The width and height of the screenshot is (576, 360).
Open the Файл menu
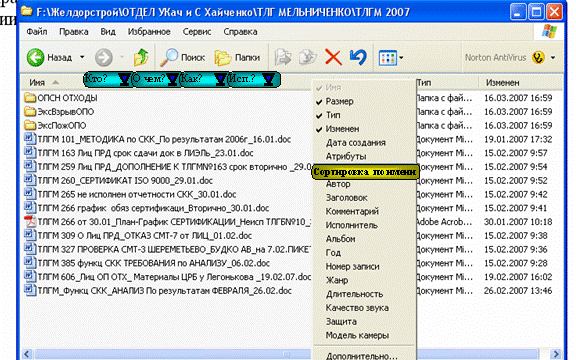point(37,32)
